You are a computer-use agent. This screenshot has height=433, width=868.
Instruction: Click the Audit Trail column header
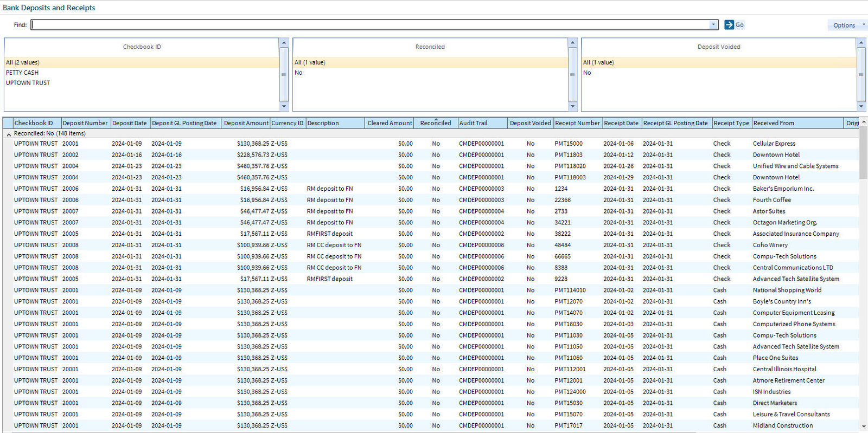pyautogui.click(x=482, y=123)
